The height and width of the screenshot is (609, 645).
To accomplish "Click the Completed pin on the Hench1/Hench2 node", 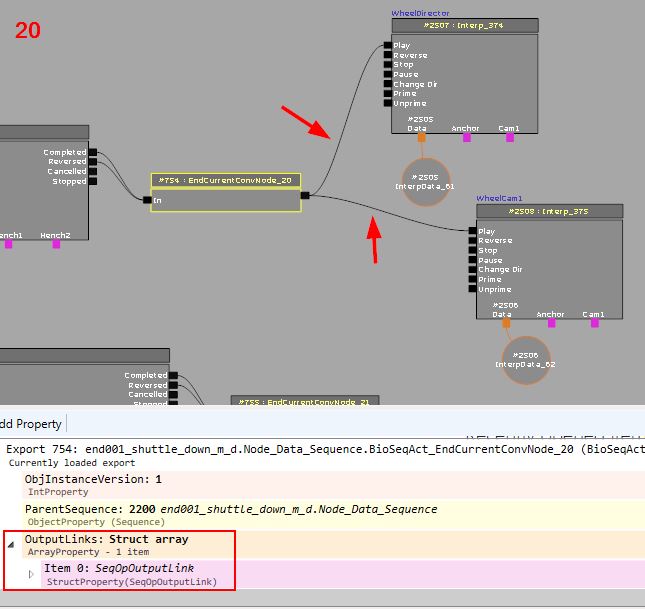I will [x=93, y=152].
